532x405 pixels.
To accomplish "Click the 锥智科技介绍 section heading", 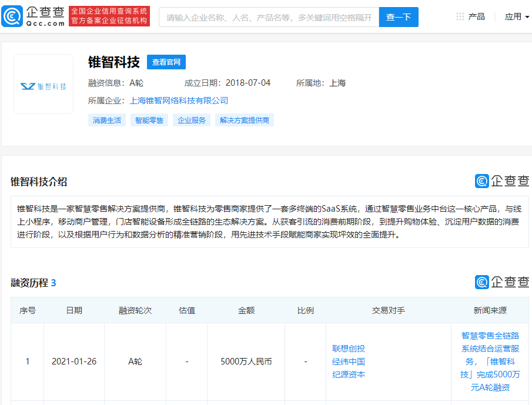I will 39,182.
